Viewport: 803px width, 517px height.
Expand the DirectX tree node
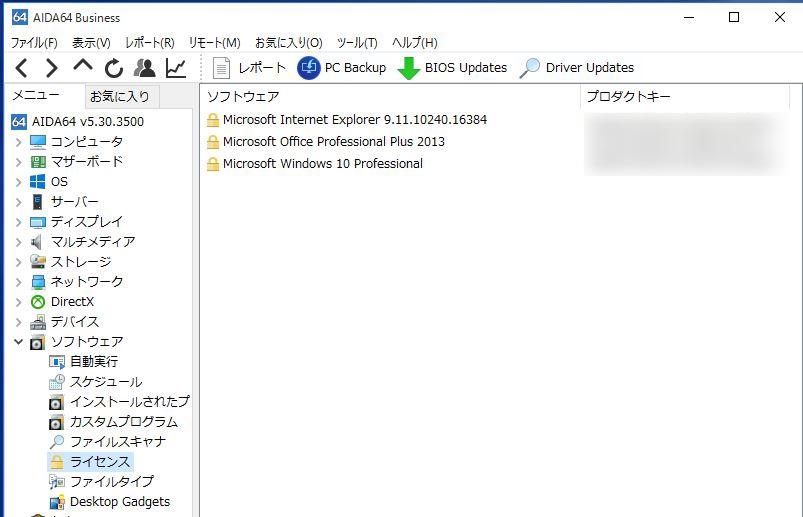coord(18,302)
